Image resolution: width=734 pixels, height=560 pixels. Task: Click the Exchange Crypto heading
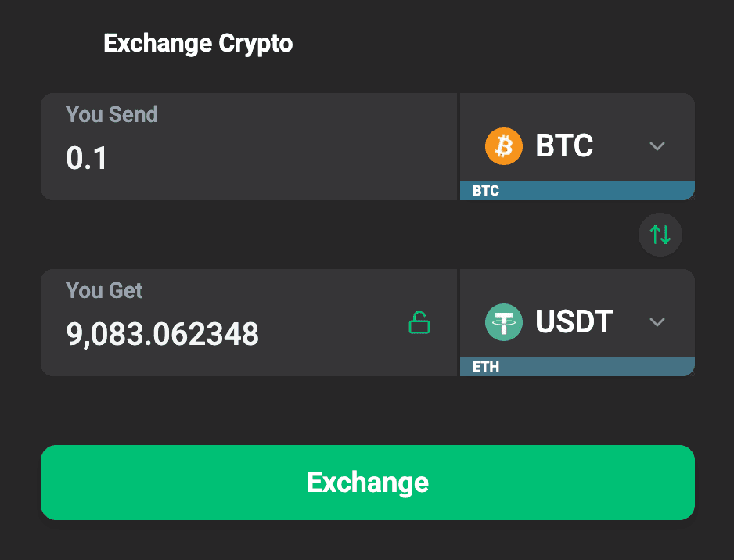pyautogui.click(x=198, y=43)
